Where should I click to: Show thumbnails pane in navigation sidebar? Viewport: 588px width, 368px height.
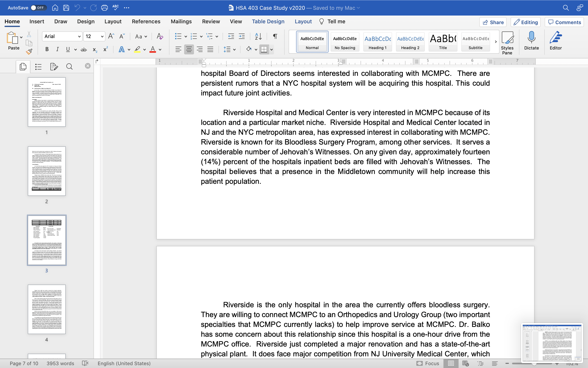coord(23,66)
